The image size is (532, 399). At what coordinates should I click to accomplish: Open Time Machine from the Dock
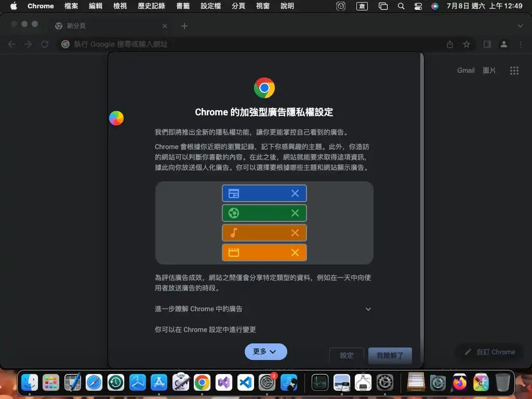[116, 382]
